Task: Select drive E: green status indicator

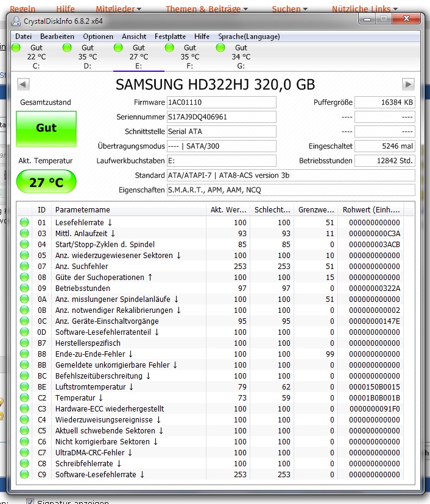Action: tap(118, 47)
